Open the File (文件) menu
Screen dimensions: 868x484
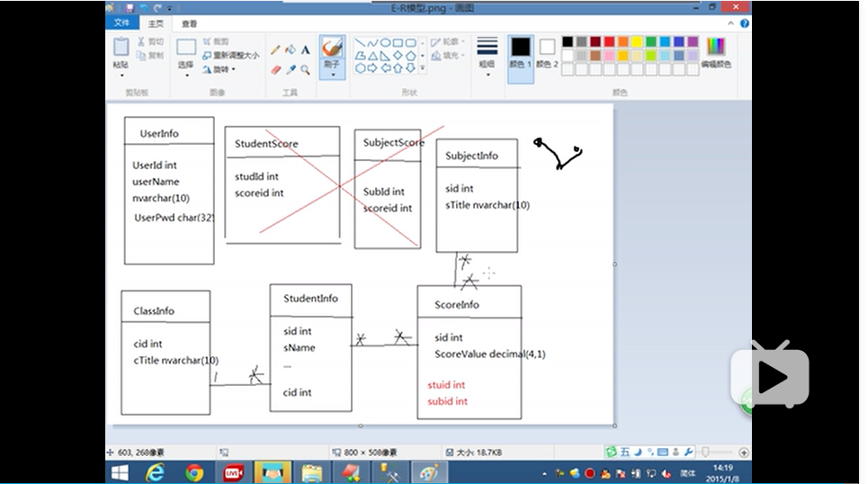pyautogui.click(x=121, y=23)
